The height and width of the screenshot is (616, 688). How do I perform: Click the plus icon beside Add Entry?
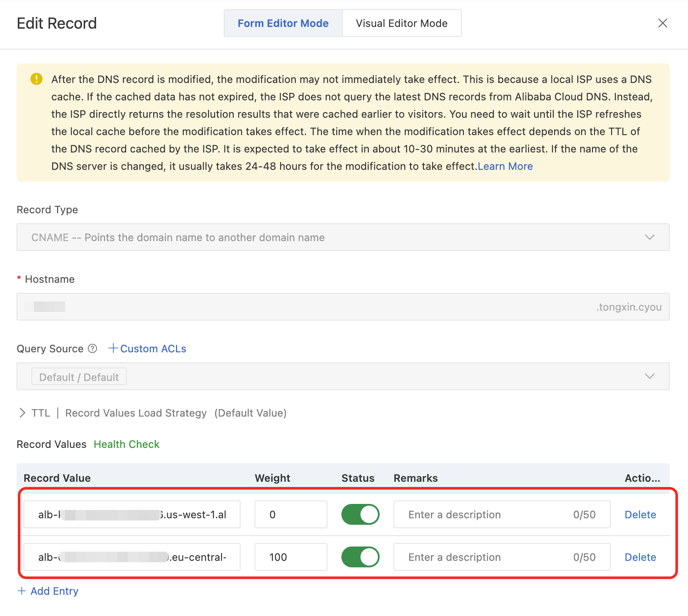click(22, 591)
